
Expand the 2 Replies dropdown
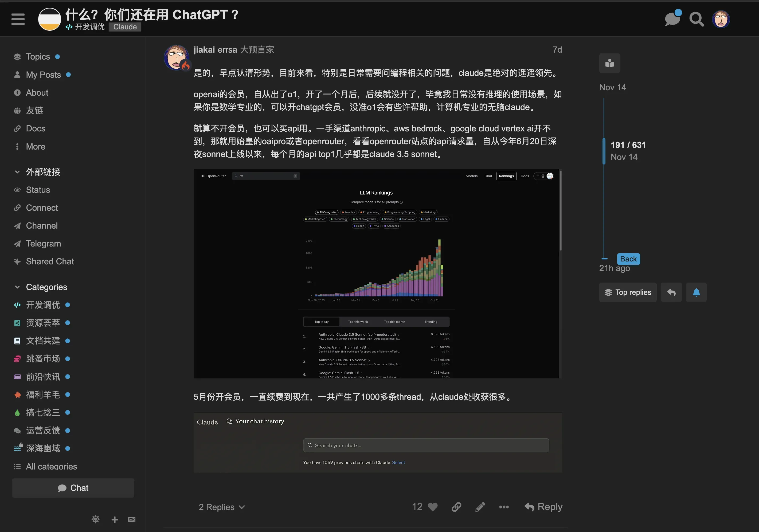(x=222, y=507)
